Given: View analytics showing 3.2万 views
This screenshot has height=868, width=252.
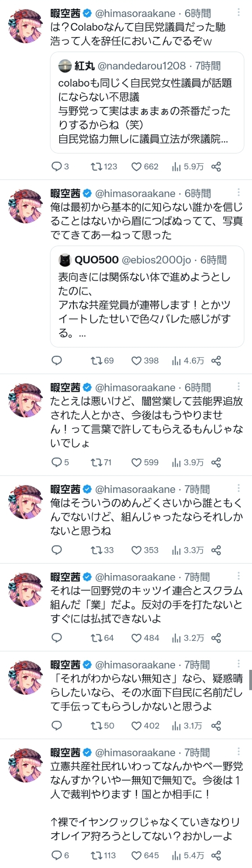Looking at the screenshot, I should (177, 638).
